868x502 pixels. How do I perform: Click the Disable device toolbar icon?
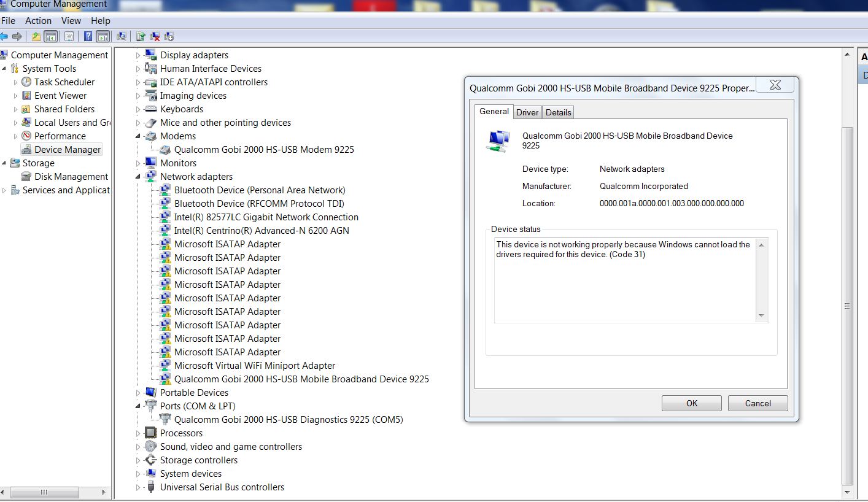[x=169, y=36]
